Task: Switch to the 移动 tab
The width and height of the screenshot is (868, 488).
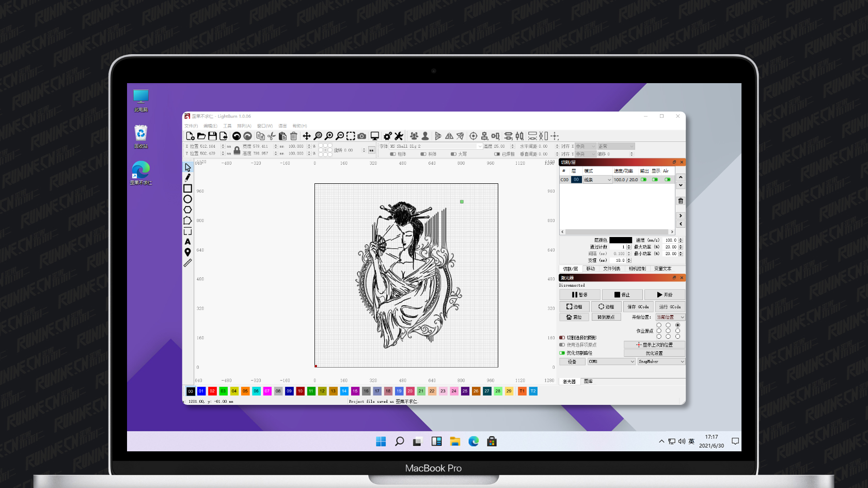Action: click(591, 269)
